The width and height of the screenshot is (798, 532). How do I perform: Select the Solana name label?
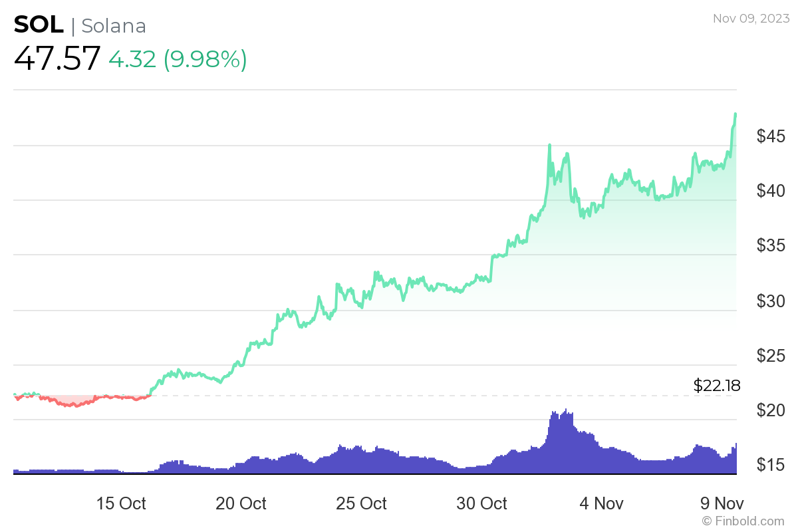click(x=113, y=25)
